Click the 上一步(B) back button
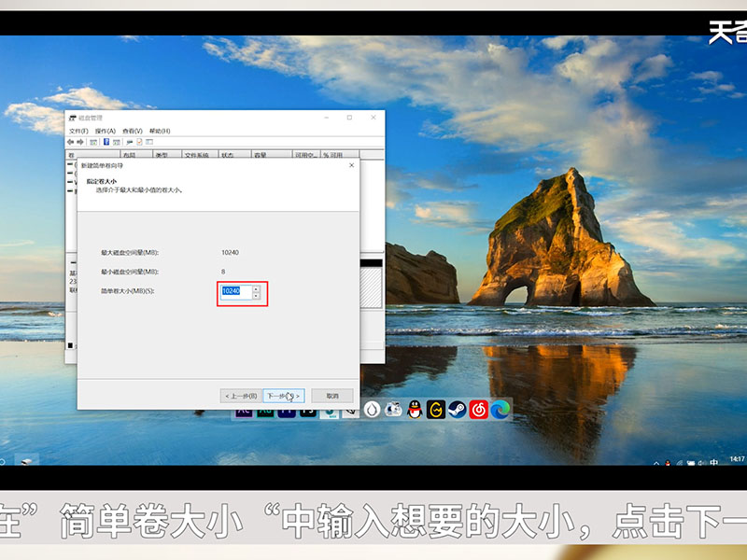 tap(241, 396)
